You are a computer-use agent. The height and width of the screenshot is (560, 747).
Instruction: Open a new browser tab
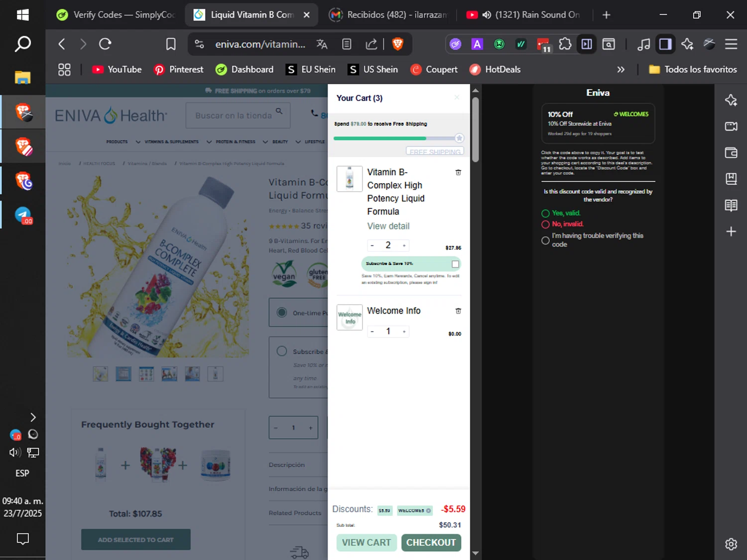pos(606,15)
